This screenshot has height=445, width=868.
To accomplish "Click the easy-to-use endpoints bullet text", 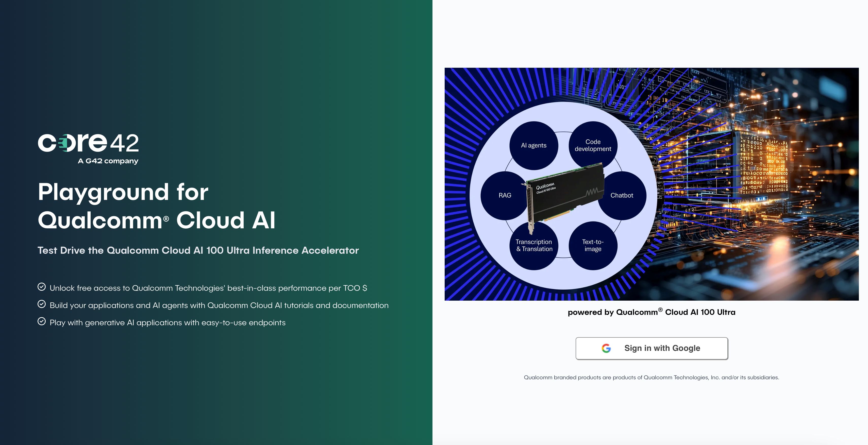I will 168,323.
